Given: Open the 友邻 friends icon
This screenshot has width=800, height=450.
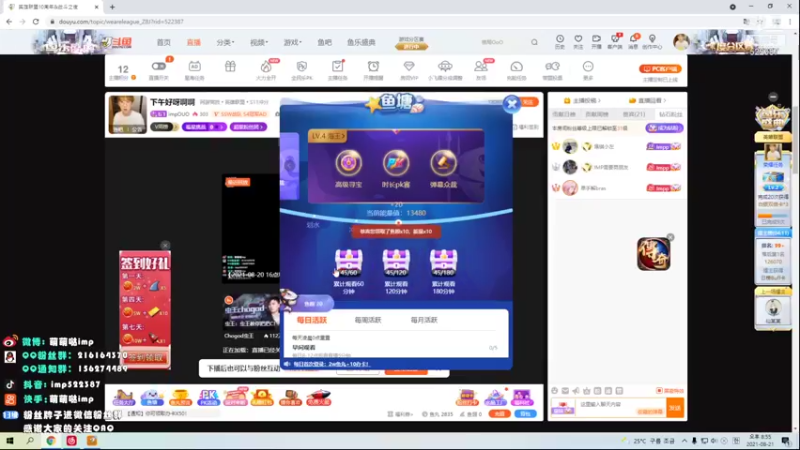Looking at the screenshot, I should coord(481,66).
